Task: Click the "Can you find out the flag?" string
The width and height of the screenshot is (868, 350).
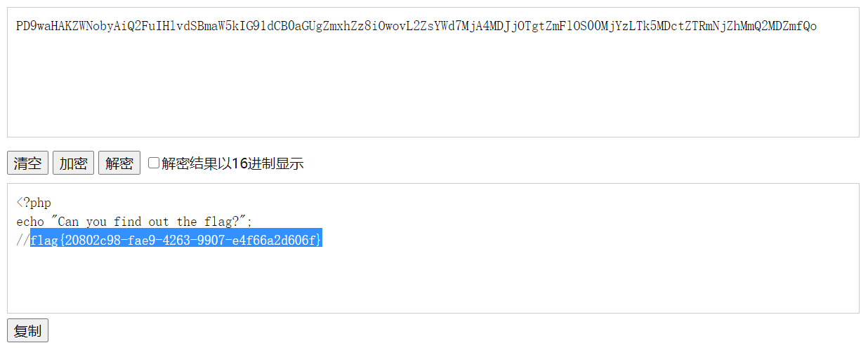Action: [x=149, y=222]
